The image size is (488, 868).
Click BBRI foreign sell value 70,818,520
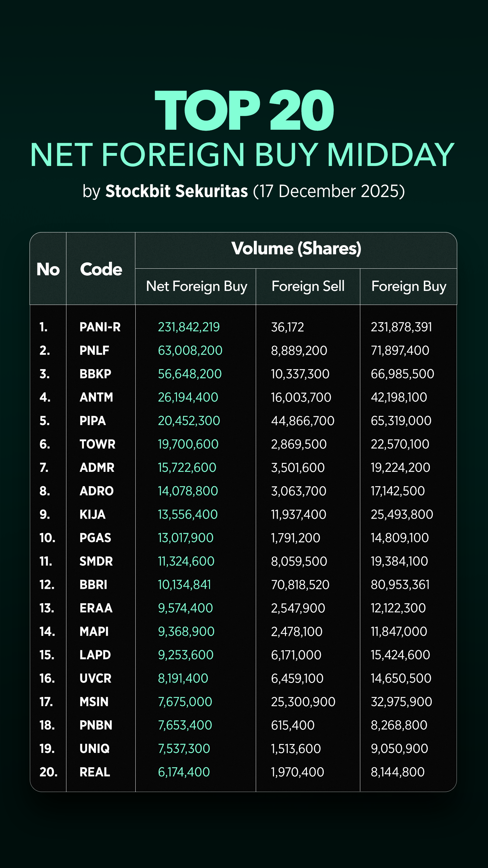(300, 585)
